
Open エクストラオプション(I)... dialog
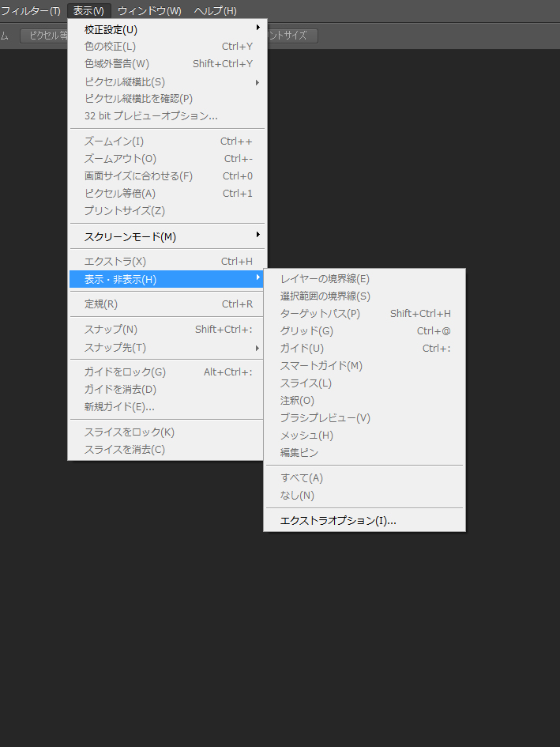coord(364,521)
